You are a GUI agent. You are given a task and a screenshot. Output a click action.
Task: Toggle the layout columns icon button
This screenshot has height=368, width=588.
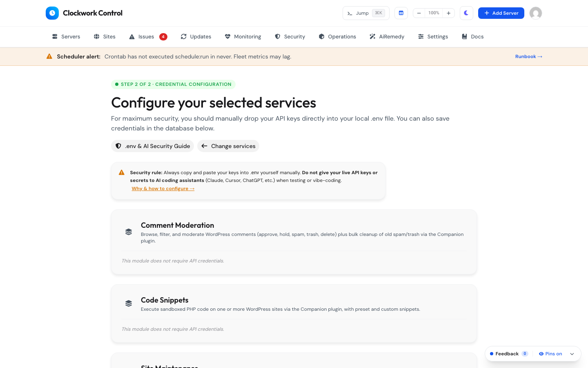[401, 13]
